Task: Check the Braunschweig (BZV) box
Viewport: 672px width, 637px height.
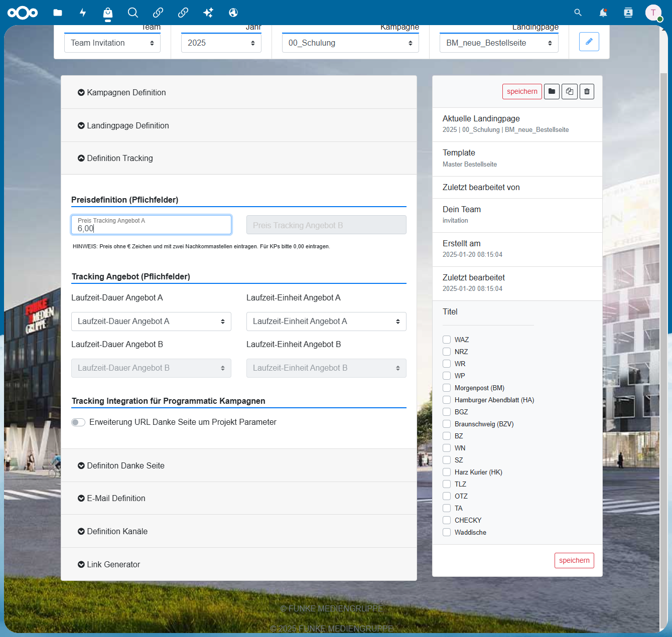Action: pos(447,424)
